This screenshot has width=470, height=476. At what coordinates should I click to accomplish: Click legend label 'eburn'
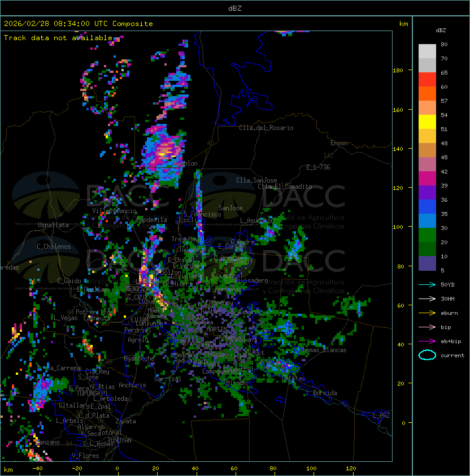click(x=449, y=313)
